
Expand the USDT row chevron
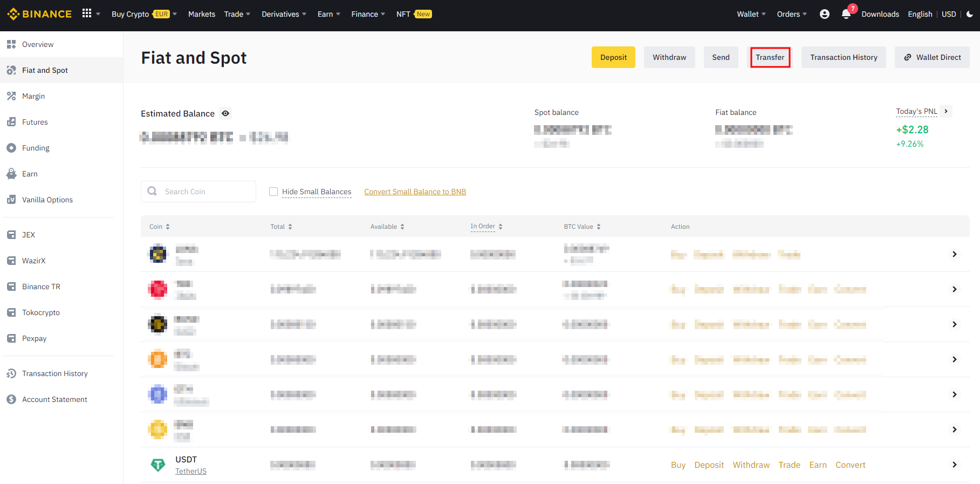[x=955, y=465]
